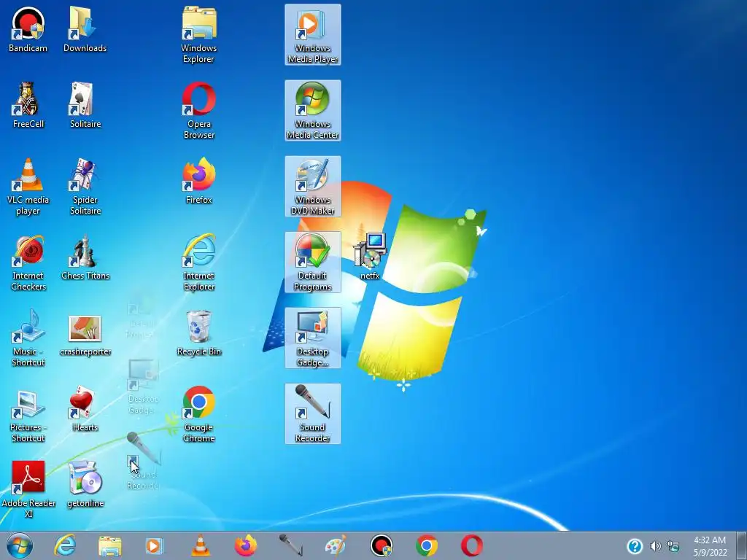
Task: Click the Show desktop button
Action: pyautogui.click(x=742, y=545)
